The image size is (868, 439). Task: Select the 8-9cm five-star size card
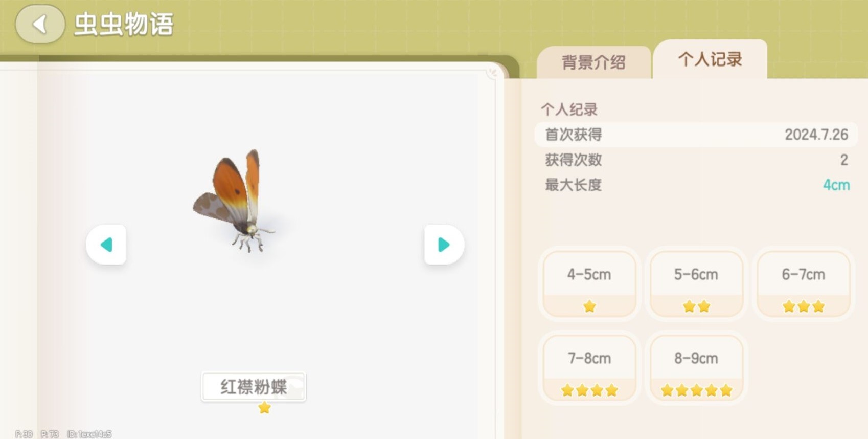click(x=696, y=368)
